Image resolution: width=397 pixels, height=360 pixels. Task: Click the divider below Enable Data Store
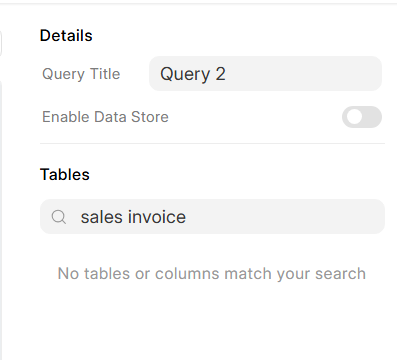click(x=212, y=143)
